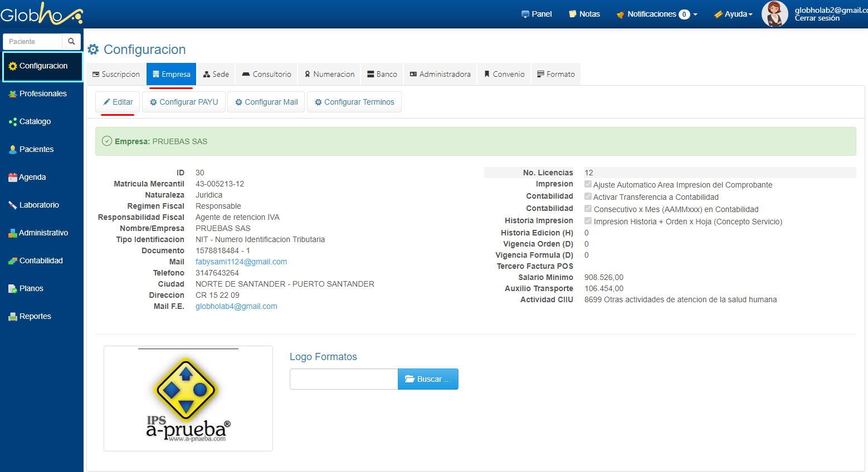Image resolution: width=868 pixels, height=472 pixels.
Task: Click the Paciente search input field
Action: (33, 42)
